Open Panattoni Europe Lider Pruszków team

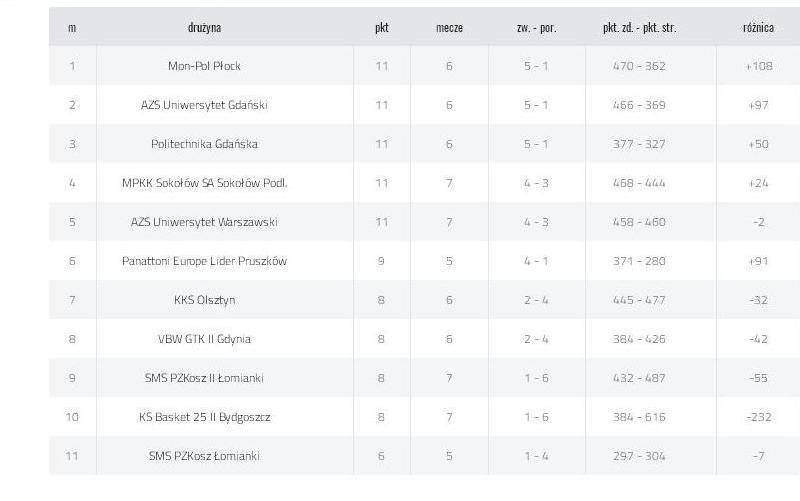click(204, 261)
